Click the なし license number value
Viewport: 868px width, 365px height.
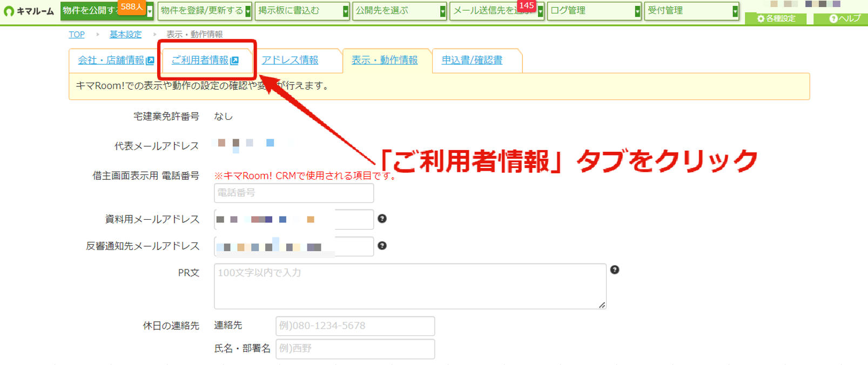[223, 116]
